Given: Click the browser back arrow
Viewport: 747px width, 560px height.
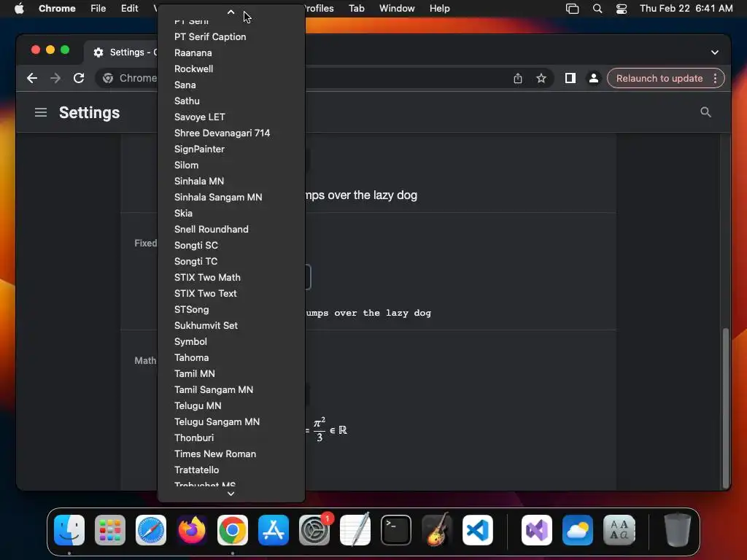Looking at the screenshot, I should [x=32, y=78].
